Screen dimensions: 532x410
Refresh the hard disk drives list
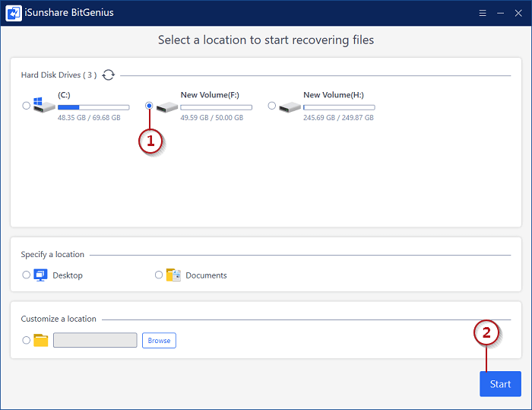pyautogui.click(x=109, y=75)
